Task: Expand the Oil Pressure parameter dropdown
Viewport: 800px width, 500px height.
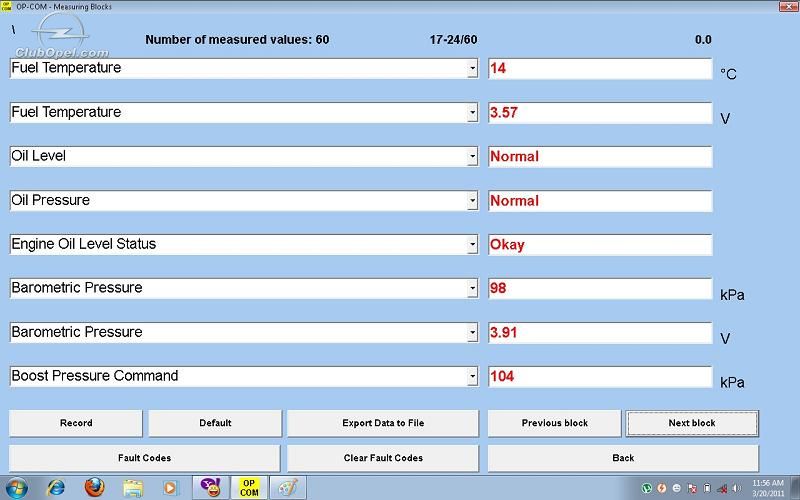Action: click(472, 201)
